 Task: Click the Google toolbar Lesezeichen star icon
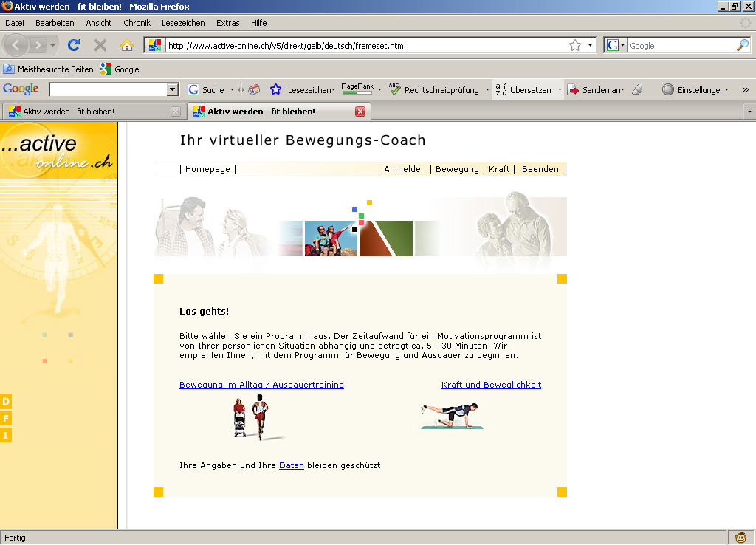[x=275, y=89]
